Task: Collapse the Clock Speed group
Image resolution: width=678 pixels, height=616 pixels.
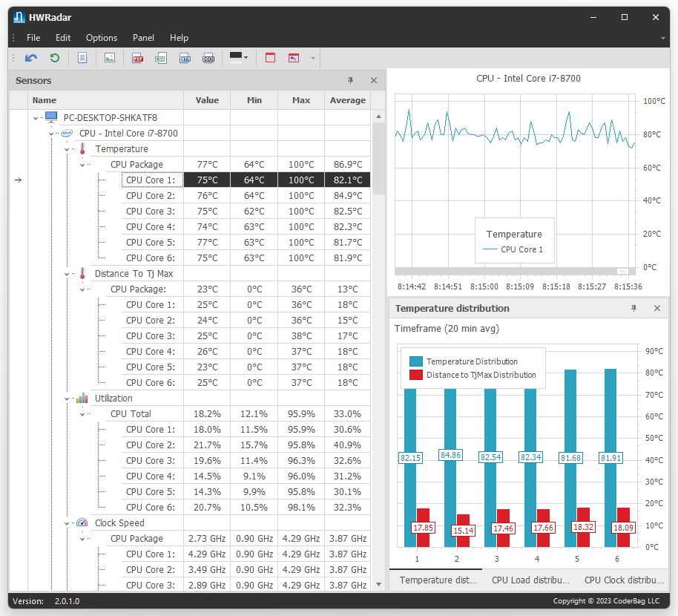Action: [67, 523]
